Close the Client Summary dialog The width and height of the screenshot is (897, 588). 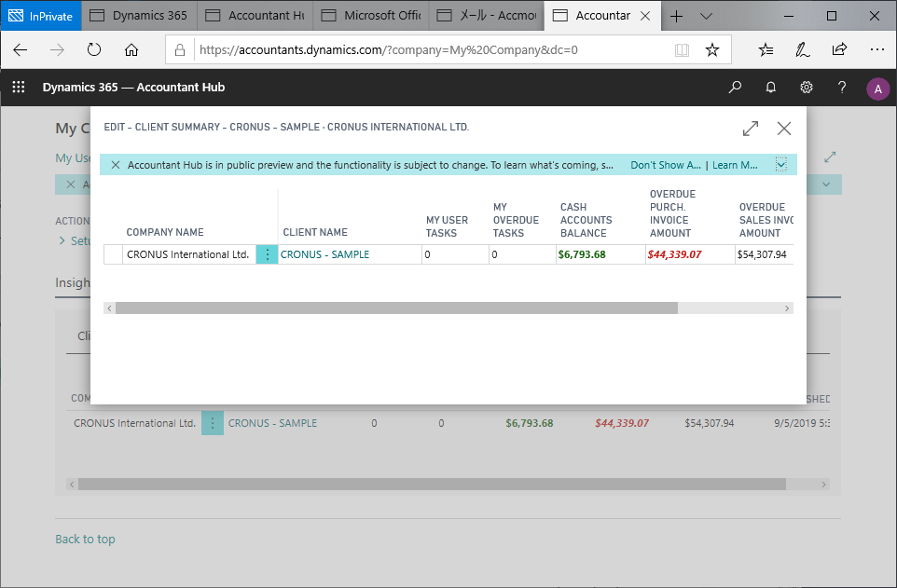click(x=784, y=128)
